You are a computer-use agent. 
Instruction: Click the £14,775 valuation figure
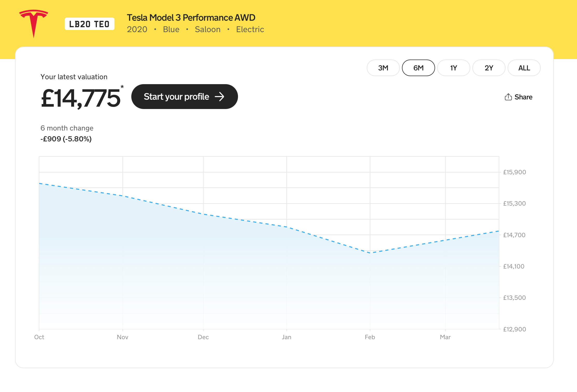click(81, 98)
